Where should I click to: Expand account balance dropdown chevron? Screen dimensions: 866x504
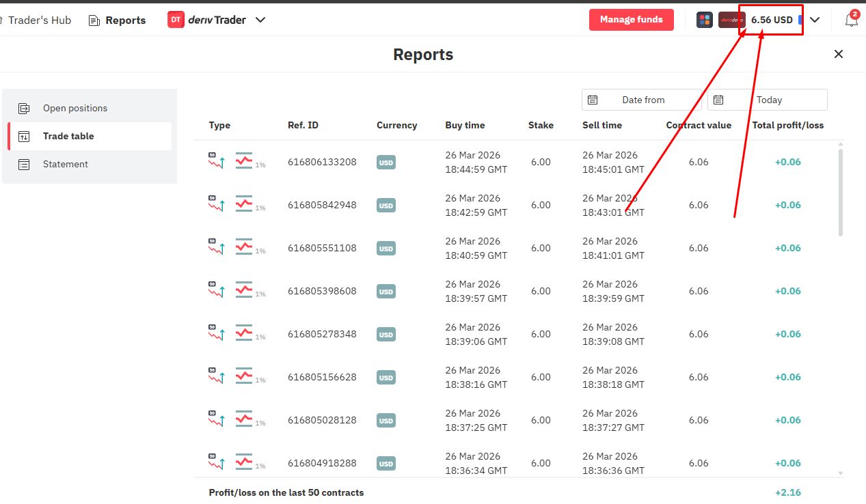pos(815,20)
